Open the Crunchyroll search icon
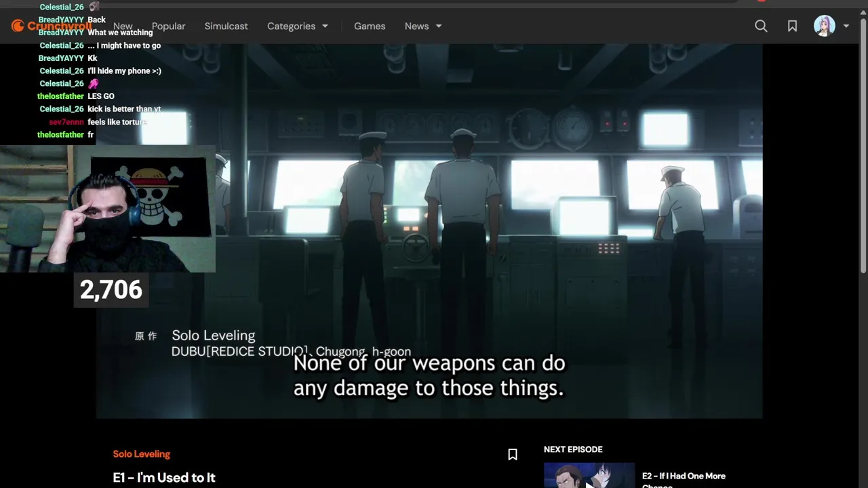 [x=761, y=26]
